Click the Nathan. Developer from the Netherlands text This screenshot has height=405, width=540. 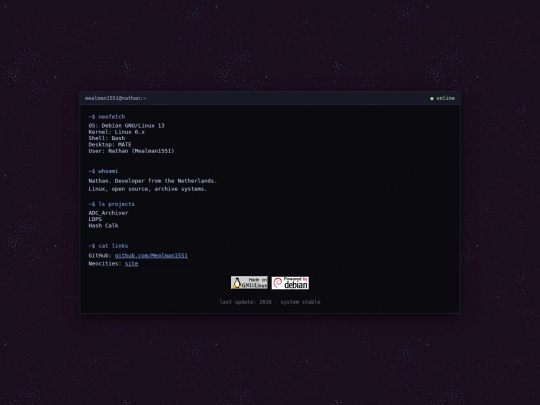pyautogui.click(x=153, y=181)
